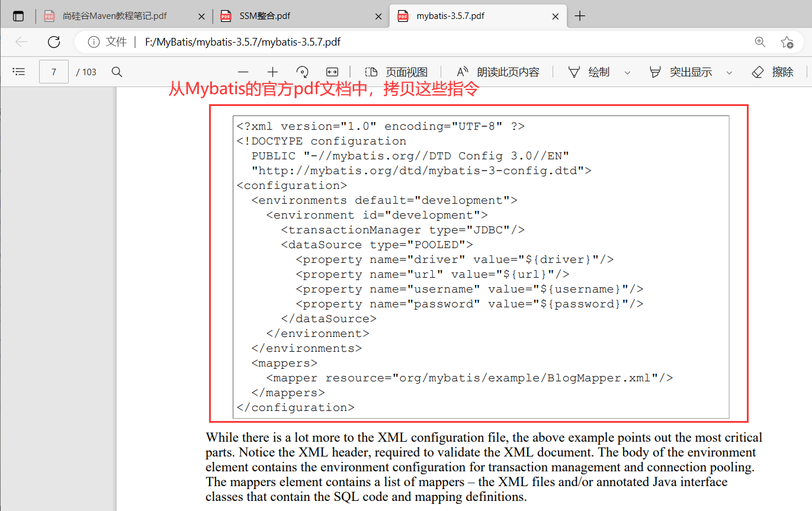This screenshot has width=812, height=511.
Task: Click the / 103 total page count
Action: (x=86, y=72)
